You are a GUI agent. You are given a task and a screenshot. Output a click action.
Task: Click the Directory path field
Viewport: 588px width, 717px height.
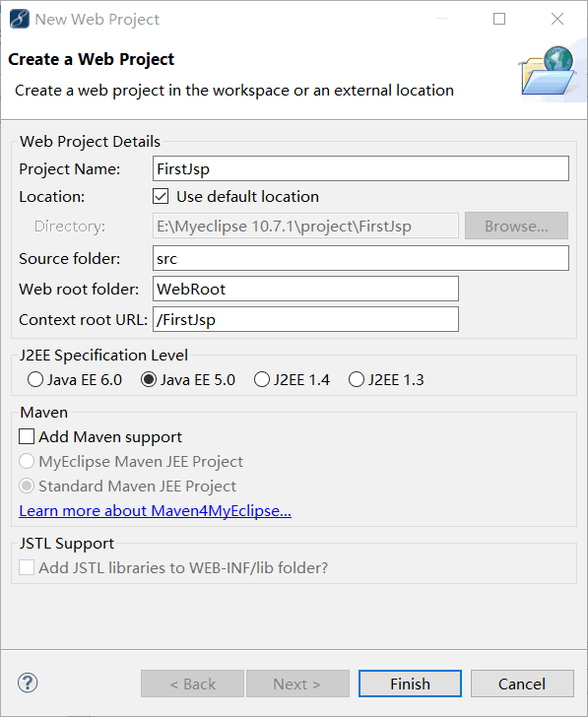(x=305, y=226)
